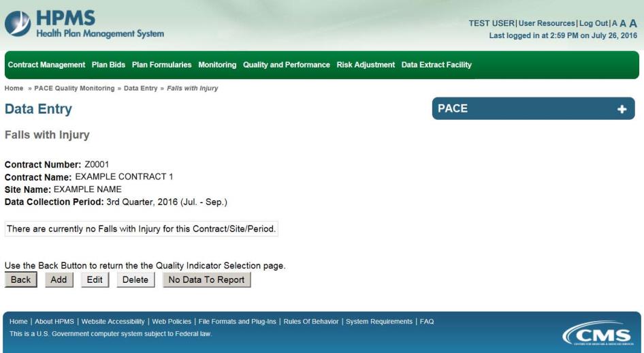The width and height of the screenshot is (644, 353).
Task: Select the medium A text size
Action: pyautogui.click(x=623, y=23)
